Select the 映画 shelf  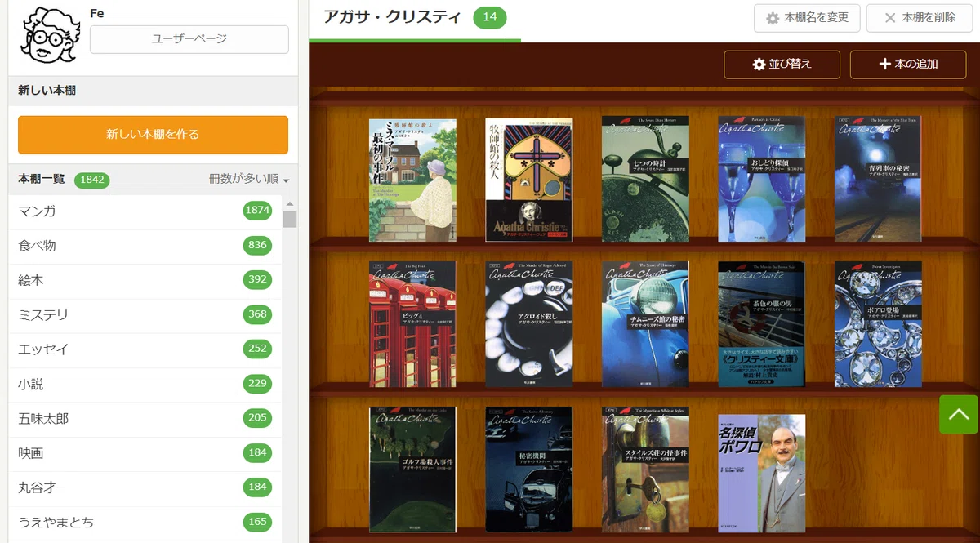tap(145, 452)
